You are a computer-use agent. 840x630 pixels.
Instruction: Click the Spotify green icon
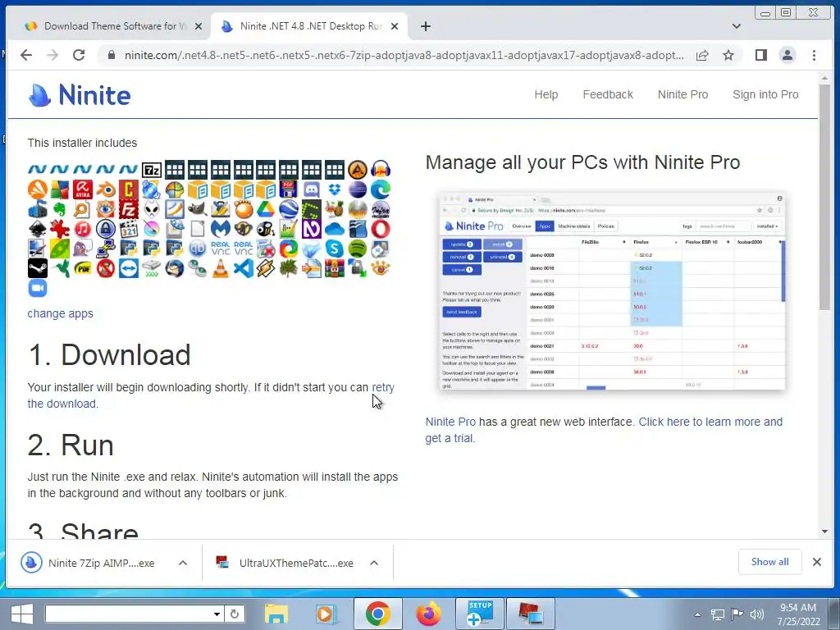pyautogui.click(x=358, y=249)
